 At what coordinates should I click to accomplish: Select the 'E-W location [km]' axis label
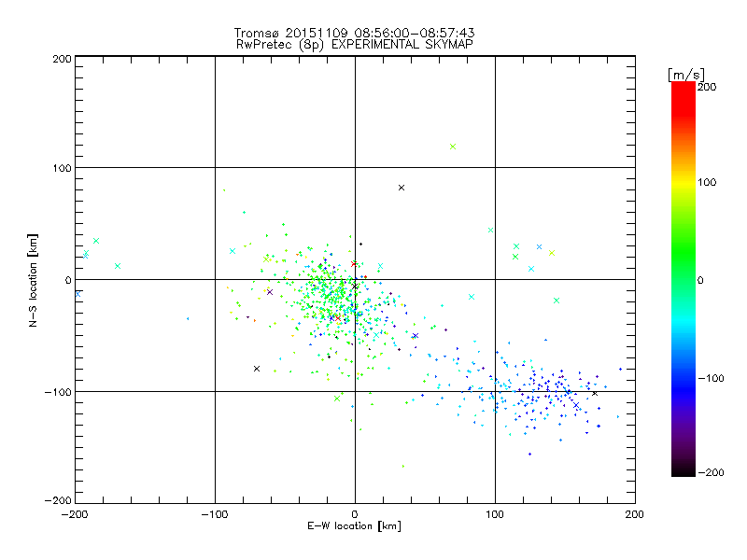point(355,526)
